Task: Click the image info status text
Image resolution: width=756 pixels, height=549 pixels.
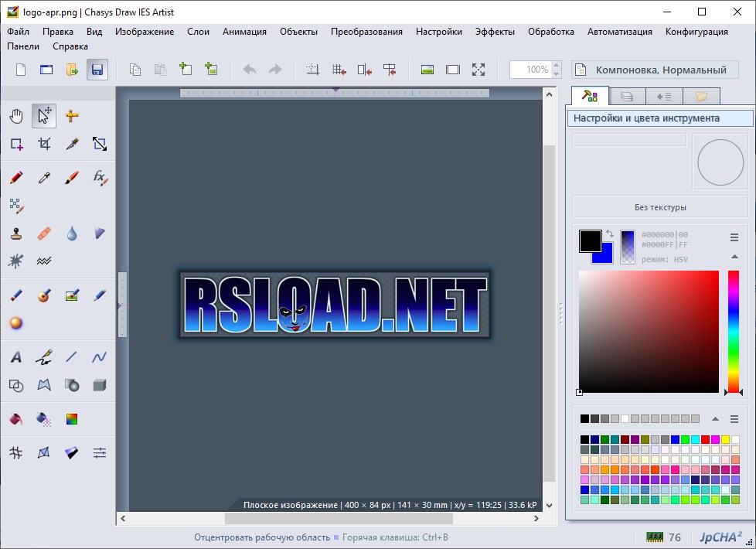Action: pos(390,505)
